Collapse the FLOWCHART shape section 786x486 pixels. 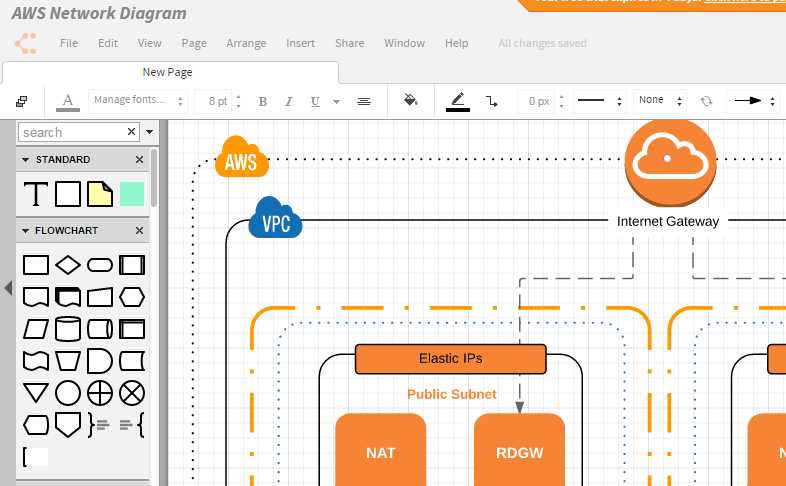pos(25,231)
